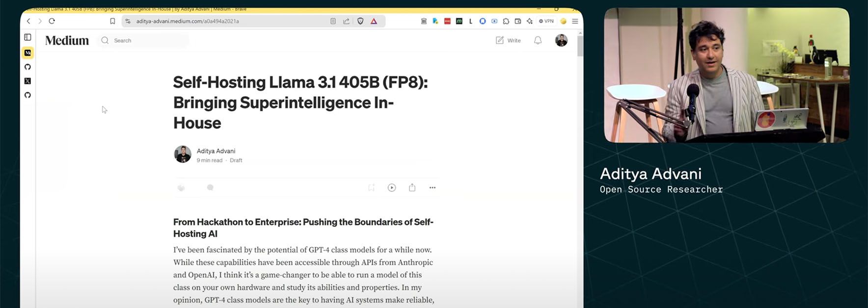The width and height of the screenshot is (868, 308).
Task: Open the Medium profile avatar menu
Action: pyautogui.click(x=561, y=40)
